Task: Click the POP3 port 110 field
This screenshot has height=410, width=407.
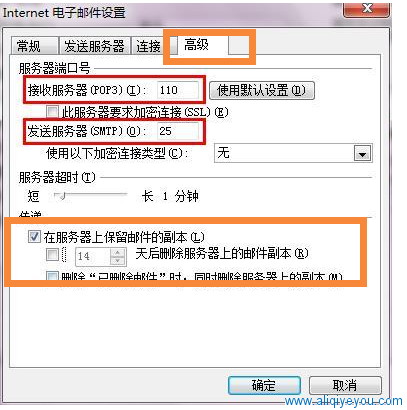Action: [178, 90]
